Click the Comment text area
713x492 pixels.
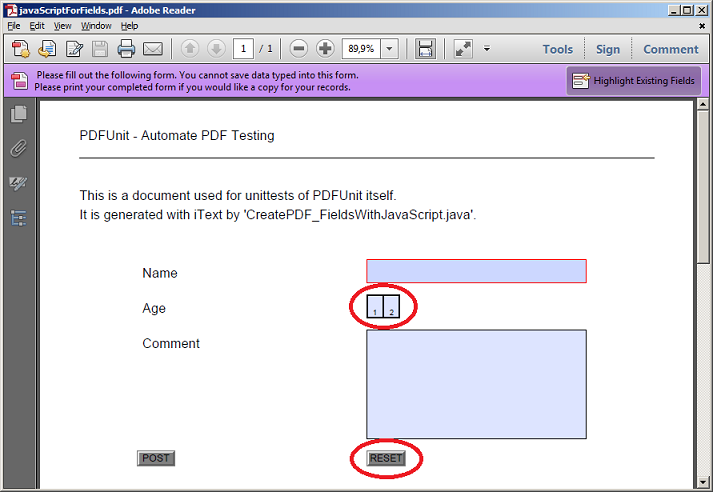476,384
